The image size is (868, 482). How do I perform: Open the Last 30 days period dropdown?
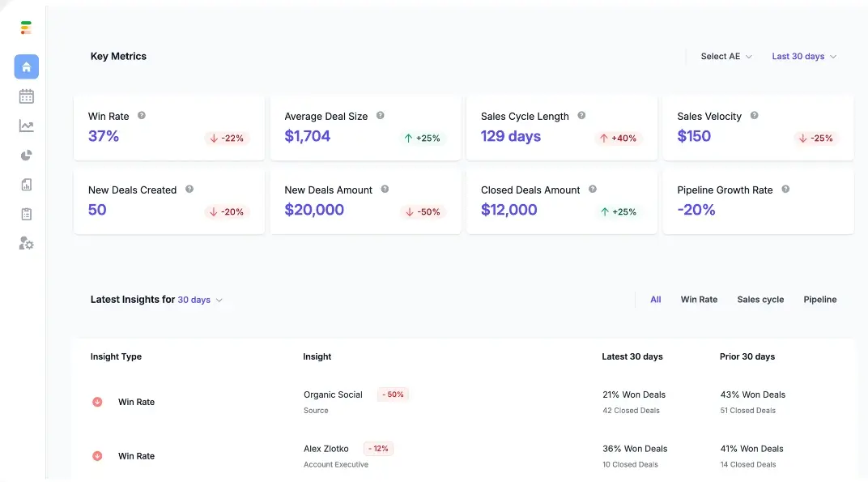pyautogui.click(x=804, y=57)
